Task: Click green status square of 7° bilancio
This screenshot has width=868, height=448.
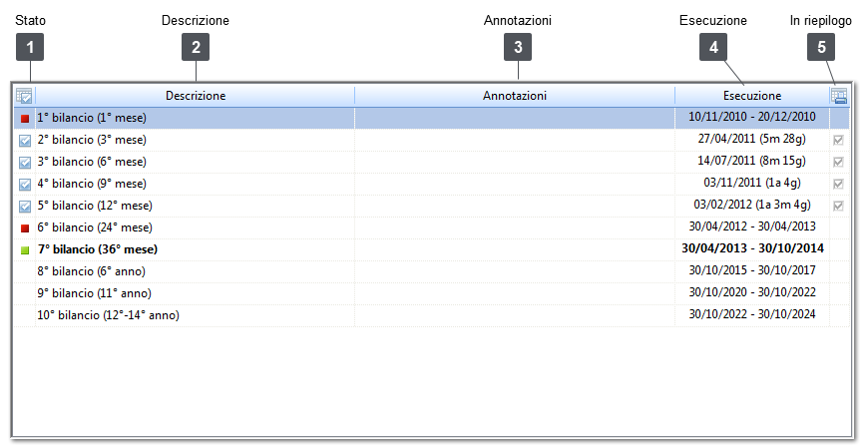Action: 25,250
